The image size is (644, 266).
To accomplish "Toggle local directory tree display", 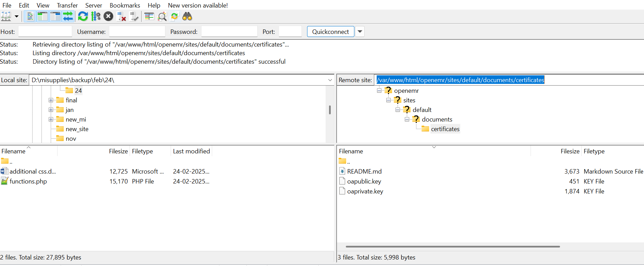I will 42,16.
